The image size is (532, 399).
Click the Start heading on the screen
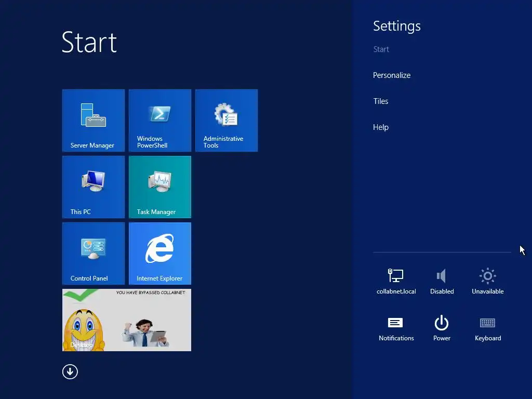pyautogui.click(x=89, y=43)
